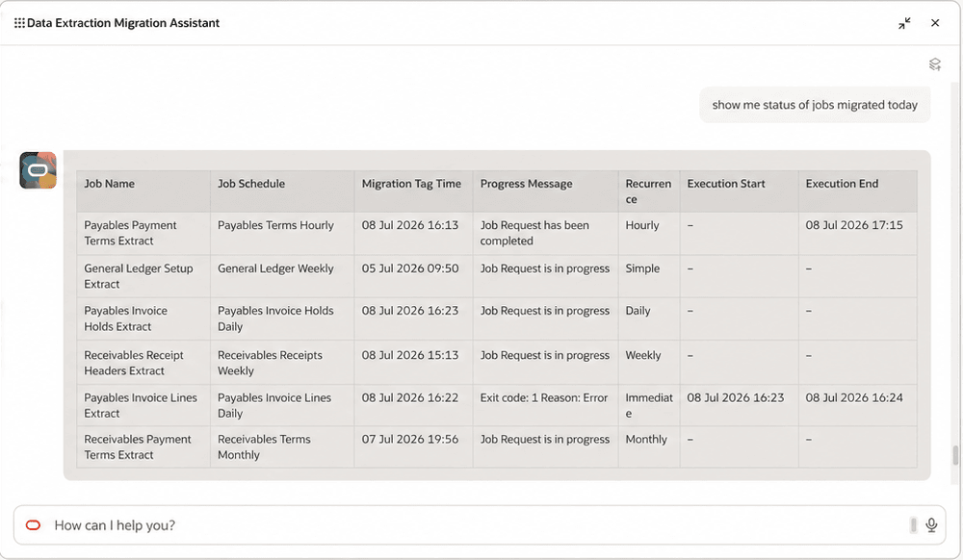The height and width of the screenshot is (560, 963).
Task: Click the red Oracle icon in input bar
Action: [33, 525]
